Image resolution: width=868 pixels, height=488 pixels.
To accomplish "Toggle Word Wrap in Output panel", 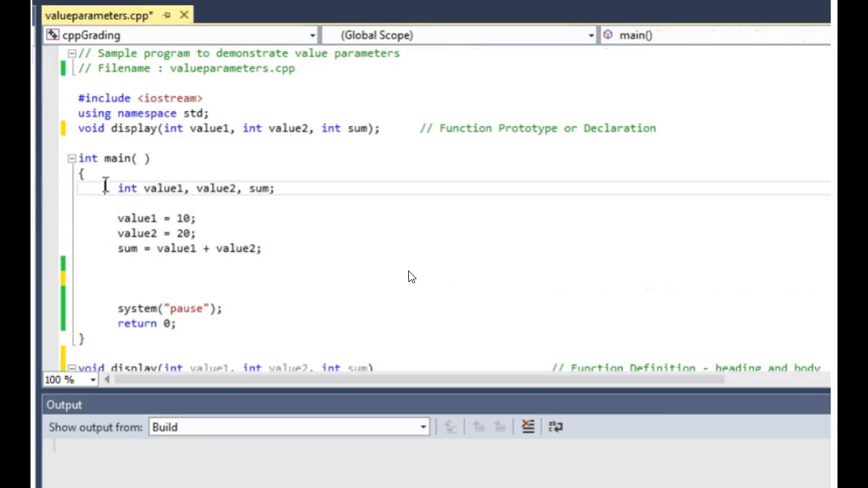I will 555,427.
